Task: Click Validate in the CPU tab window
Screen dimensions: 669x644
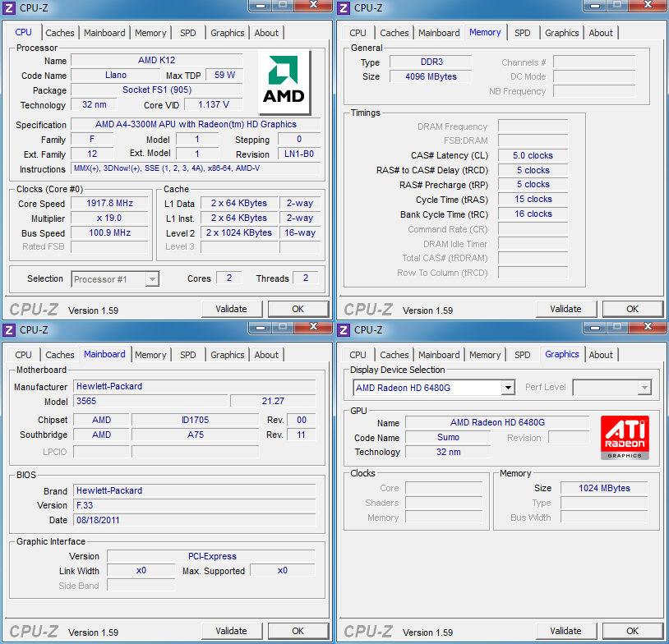Action: point(231,309)
